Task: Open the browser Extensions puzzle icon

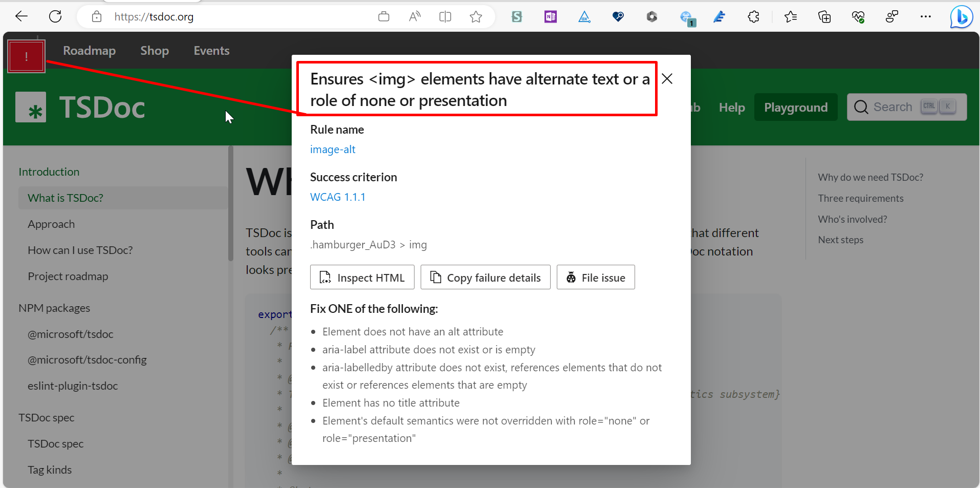Action: (753, 16)
